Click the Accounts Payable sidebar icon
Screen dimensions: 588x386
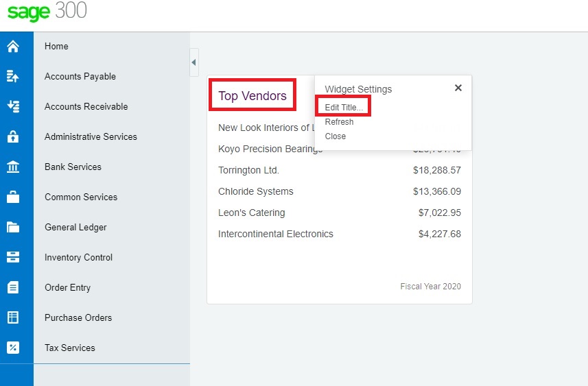13,77
